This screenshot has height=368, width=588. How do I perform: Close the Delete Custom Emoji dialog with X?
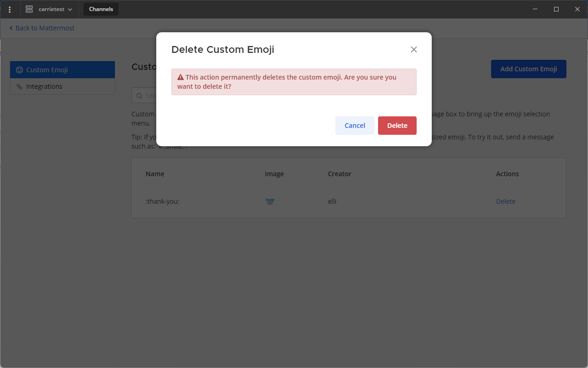click(414, 50)
